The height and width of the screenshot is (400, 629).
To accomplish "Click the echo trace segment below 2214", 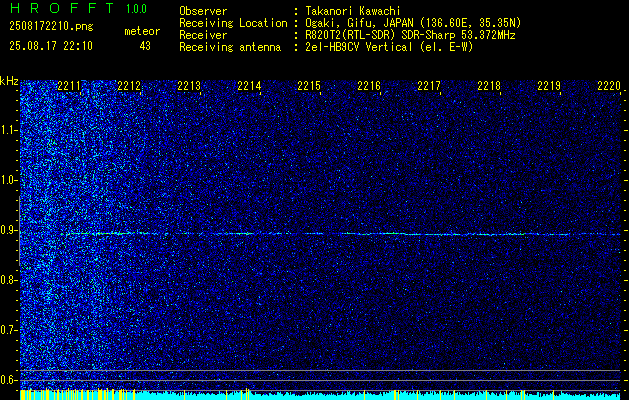I will coord(243,234).
